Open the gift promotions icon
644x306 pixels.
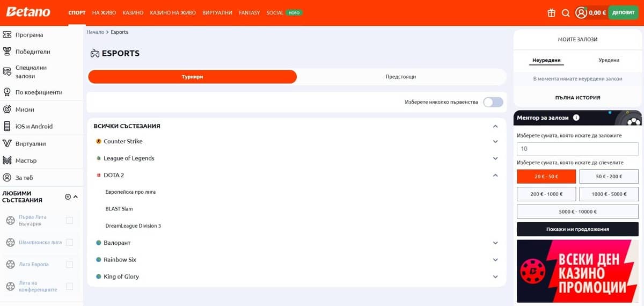click(x=551, y=13)
